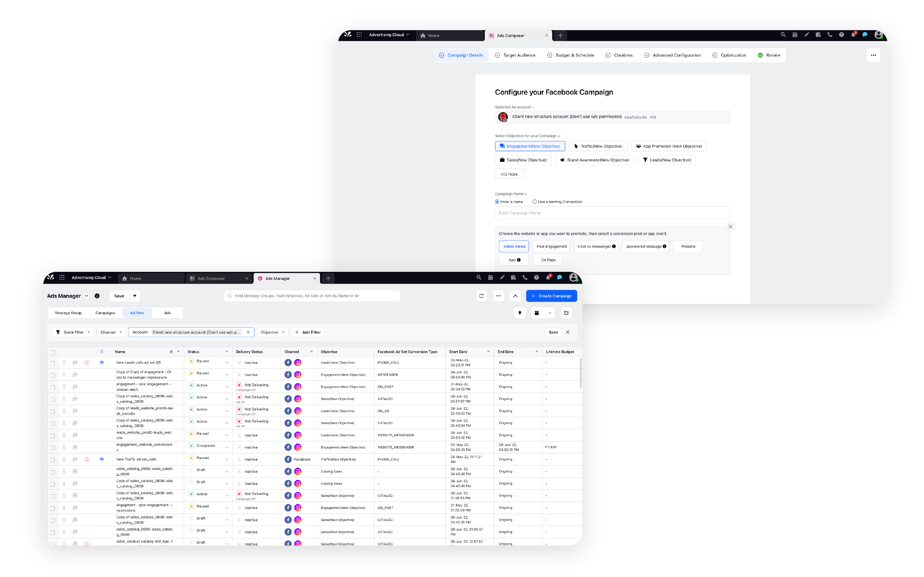The image size is (924, 577).
Task: Click the refresh icon in Ads Manager
Action: (x=481, y=296)
